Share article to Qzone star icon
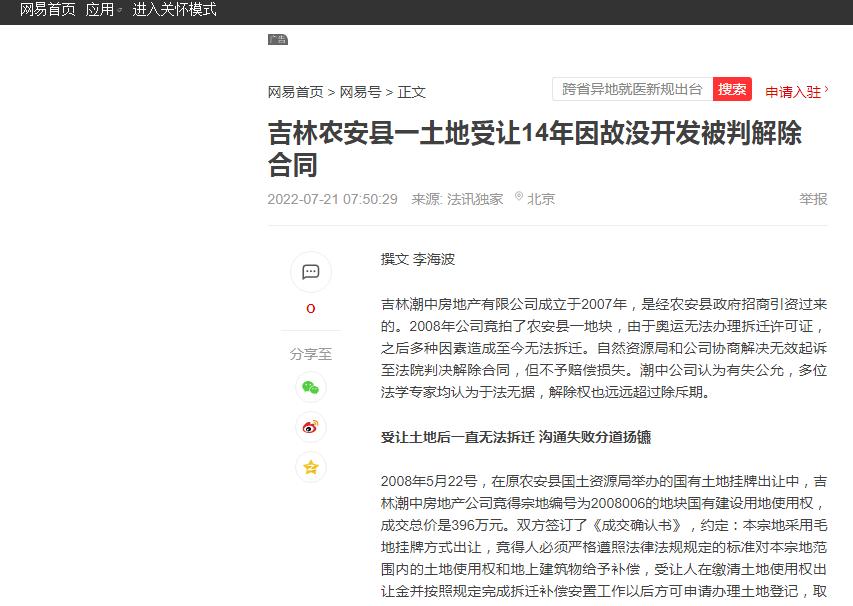The image size is (853, 606). pyautogui.click(x=310, y=467)
